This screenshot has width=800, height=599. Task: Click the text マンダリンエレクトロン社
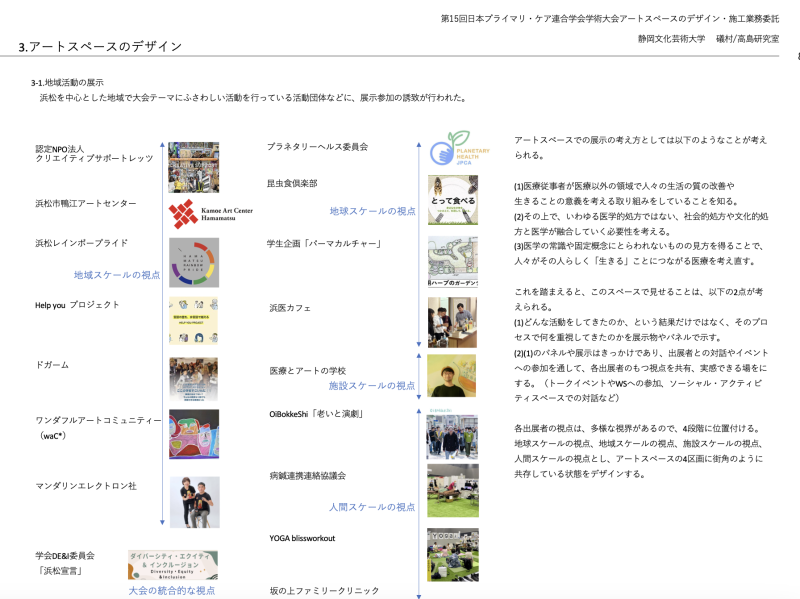point(86,486)
